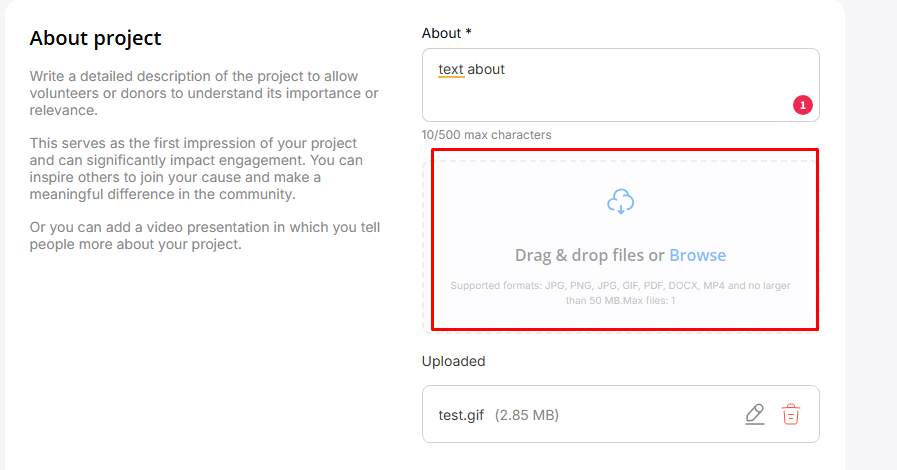The image size is (897, 470).
Task: Delete test.gif using the trash icon
Action: click(x=791, y=414)
